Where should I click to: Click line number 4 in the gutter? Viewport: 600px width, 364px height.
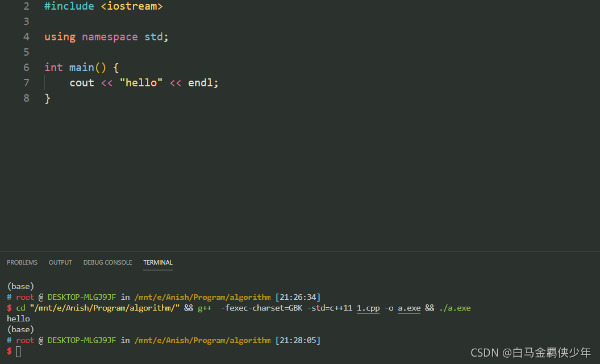coord(26,37)
